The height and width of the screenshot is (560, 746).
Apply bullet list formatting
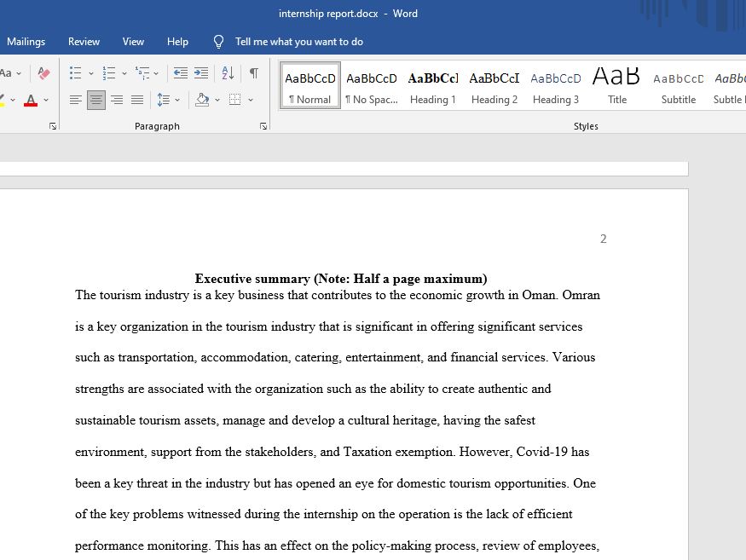pos(75,73)
